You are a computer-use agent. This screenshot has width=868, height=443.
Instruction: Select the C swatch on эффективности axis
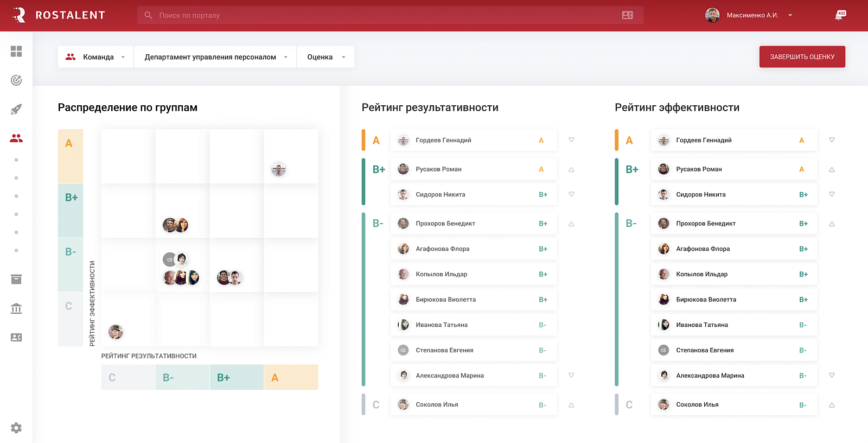[71, 319]
